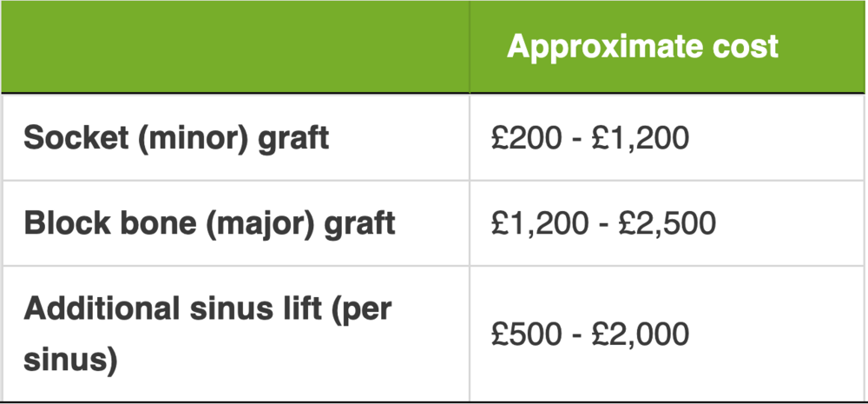Select the Block bone (major) graft label

(x=209, y=223)
